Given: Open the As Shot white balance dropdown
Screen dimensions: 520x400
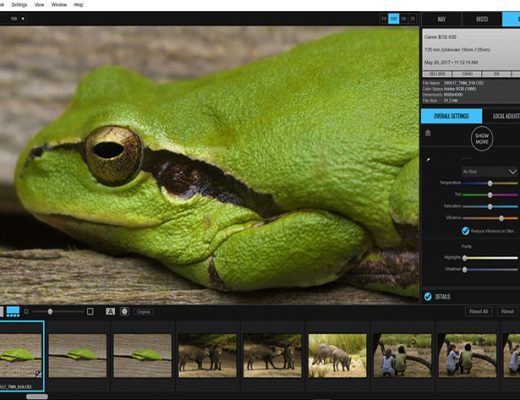Looking at the screenshot, I should click(x=490, y=172).
